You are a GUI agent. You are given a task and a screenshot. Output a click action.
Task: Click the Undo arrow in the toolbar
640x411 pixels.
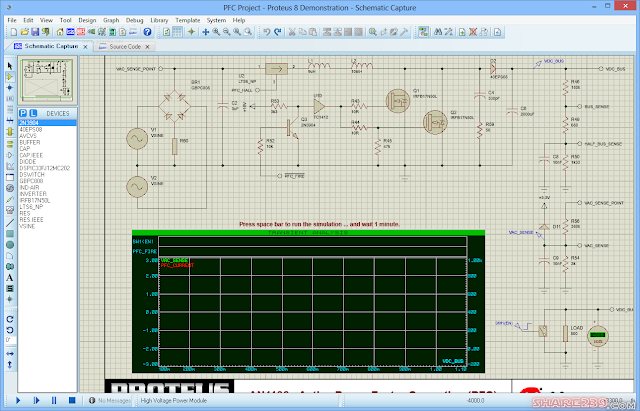pos(265,32)
